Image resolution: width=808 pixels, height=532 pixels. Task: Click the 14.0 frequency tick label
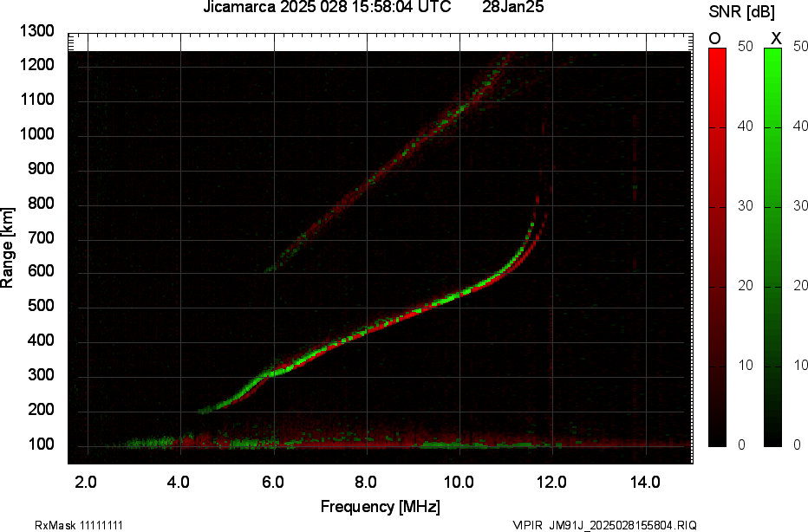tap(645, 483)
